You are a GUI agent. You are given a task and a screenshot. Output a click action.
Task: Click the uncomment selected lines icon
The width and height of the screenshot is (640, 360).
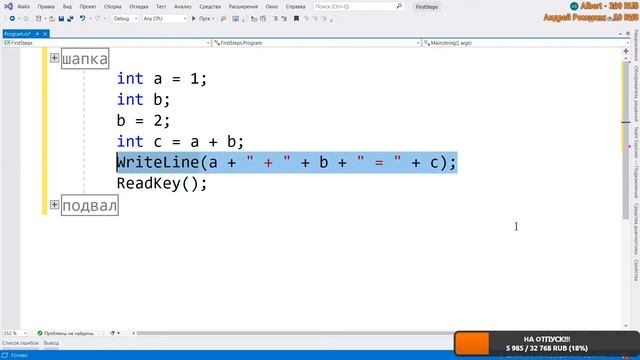[x=284, y=19]
